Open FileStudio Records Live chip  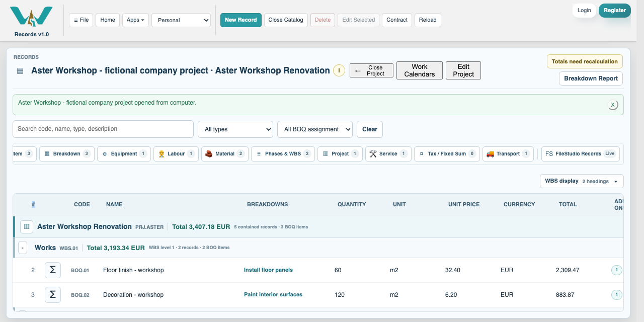coord(581,154)
